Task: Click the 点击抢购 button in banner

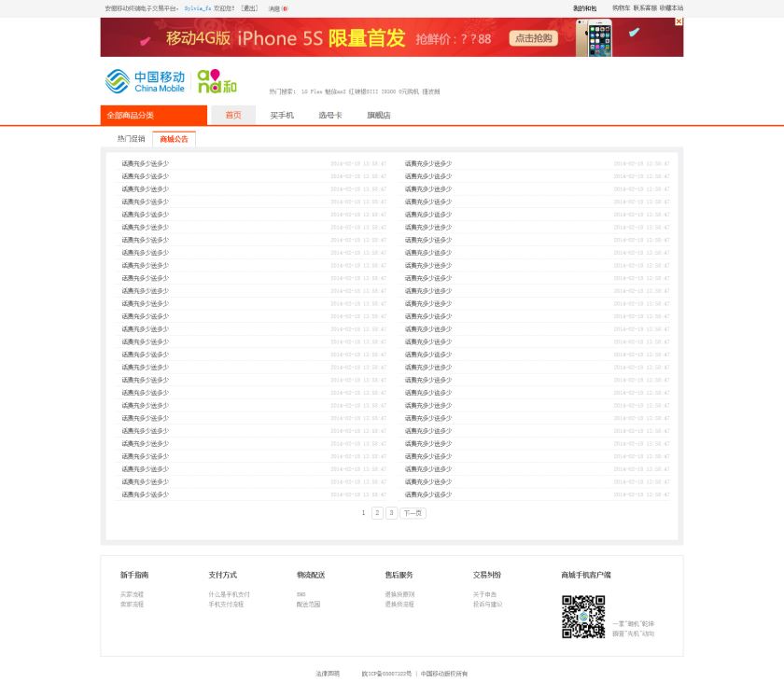Action: (534, 38)
